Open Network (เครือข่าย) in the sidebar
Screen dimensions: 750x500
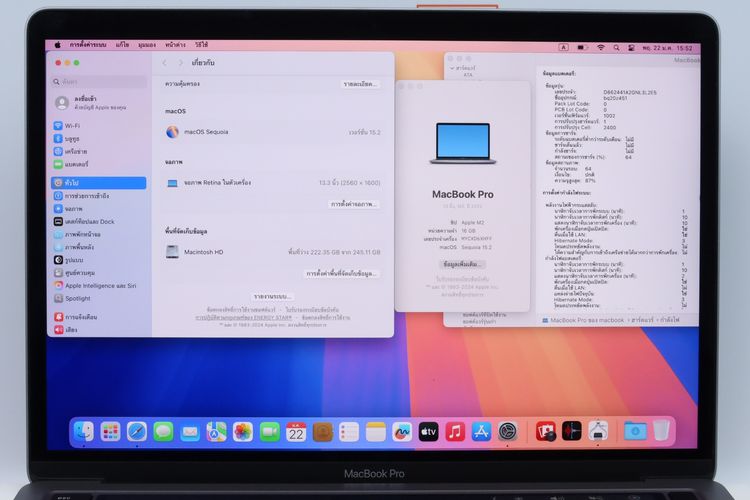point(99,151)
